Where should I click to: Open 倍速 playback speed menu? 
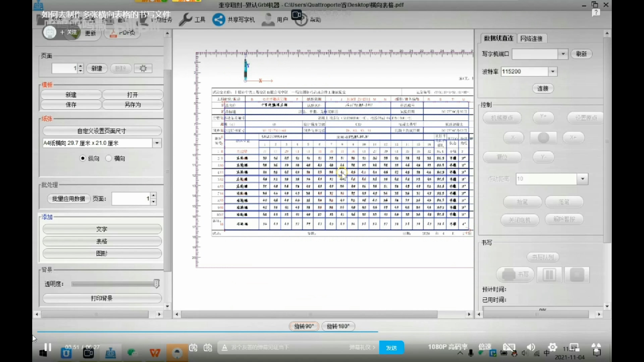(485, 347)
